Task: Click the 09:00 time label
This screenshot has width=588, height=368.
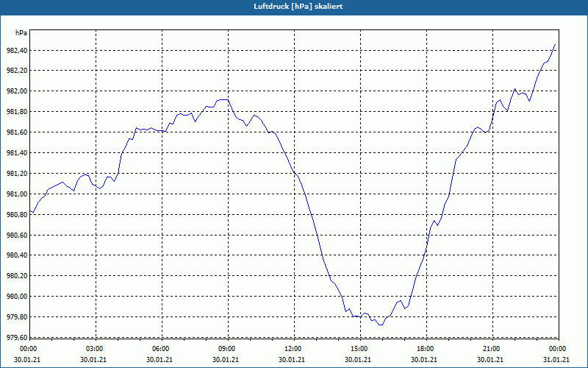Action: tap(226, 349)
